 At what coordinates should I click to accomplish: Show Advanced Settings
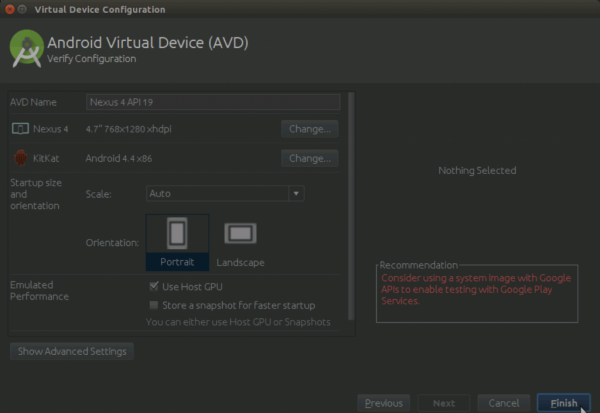(x=72, y=351)
